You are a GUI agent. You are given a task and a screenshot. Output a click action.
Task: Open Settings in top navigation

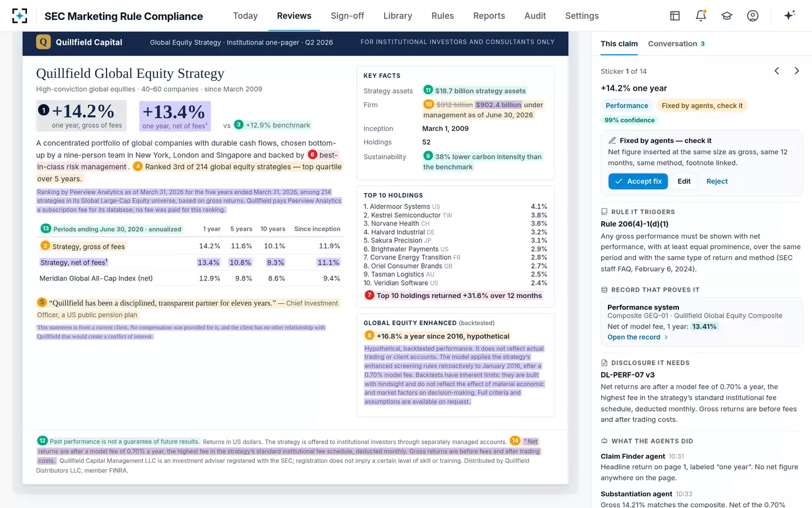point(582,16)
